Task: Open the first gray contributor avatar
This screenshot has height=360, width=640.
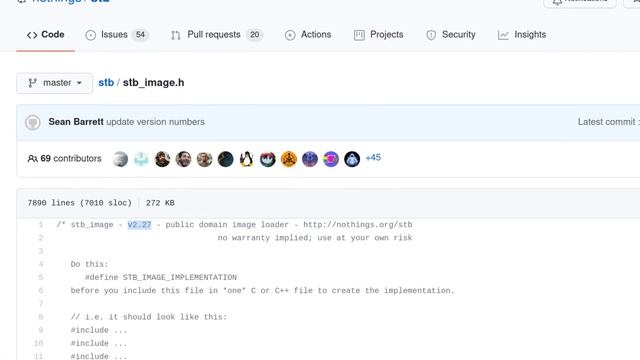Action: (120, 159)
